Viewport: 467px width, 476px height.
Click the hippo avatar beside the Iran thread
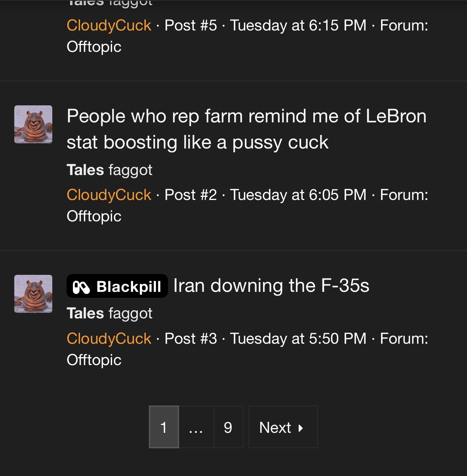click(33, 294)
